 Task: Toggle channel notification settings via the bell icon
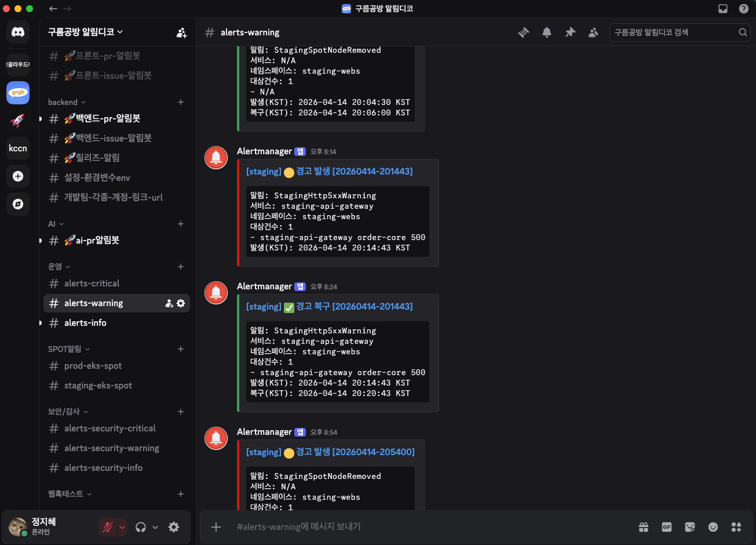(x=546, y=32)
